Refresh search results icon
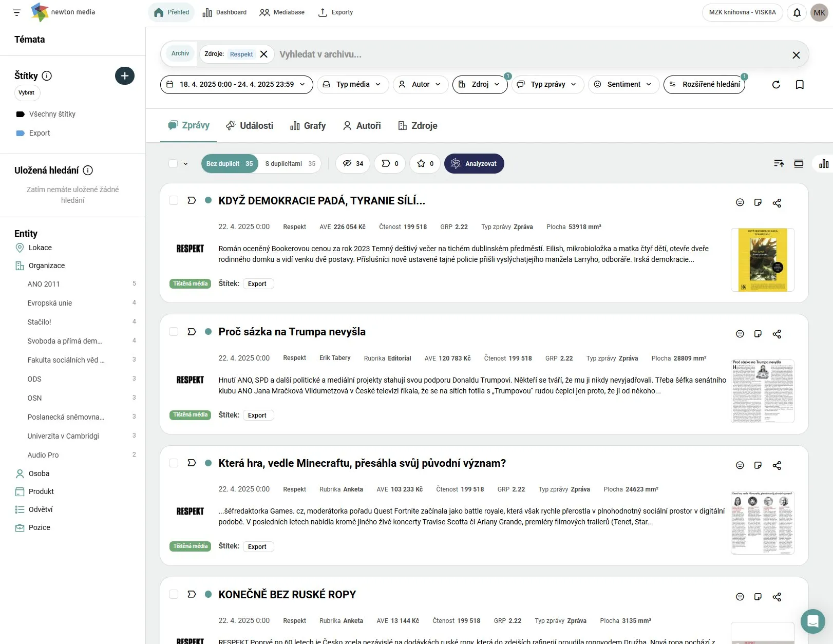 (x=776, y=85)
